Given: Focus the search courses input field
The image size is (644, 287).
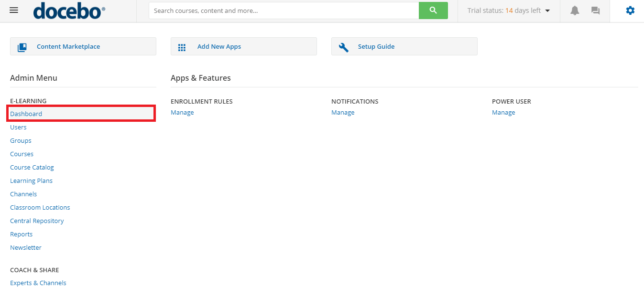Looking at the screenshot, I should [284, 11].
